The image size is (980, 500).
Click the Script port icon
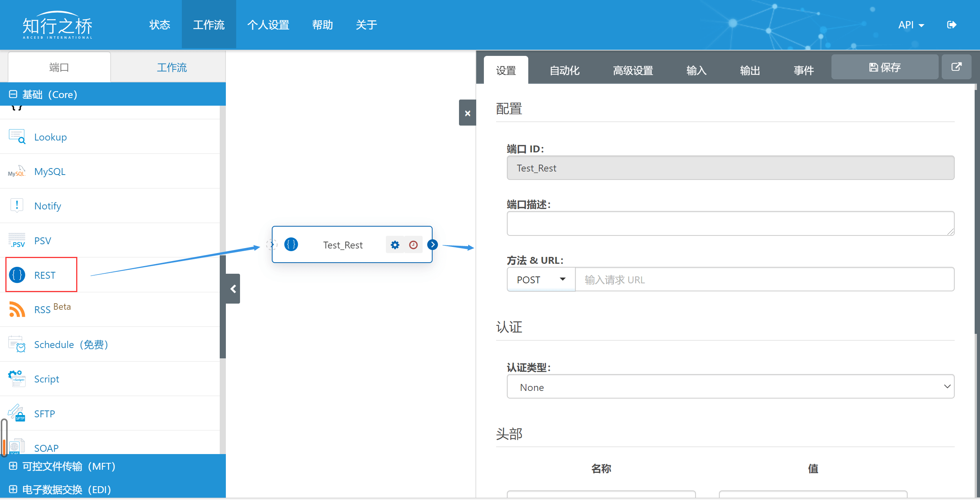pos(16,379)
